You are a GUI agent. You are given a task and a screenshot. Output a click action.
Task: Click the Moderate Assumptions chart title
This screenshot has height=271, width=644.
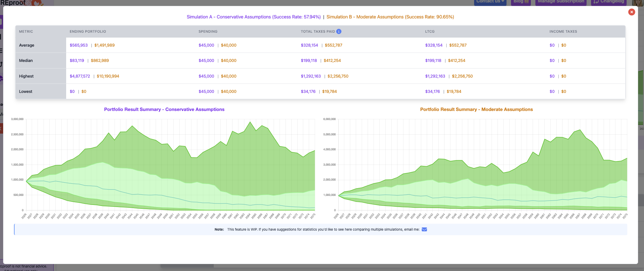click(476, 109)
